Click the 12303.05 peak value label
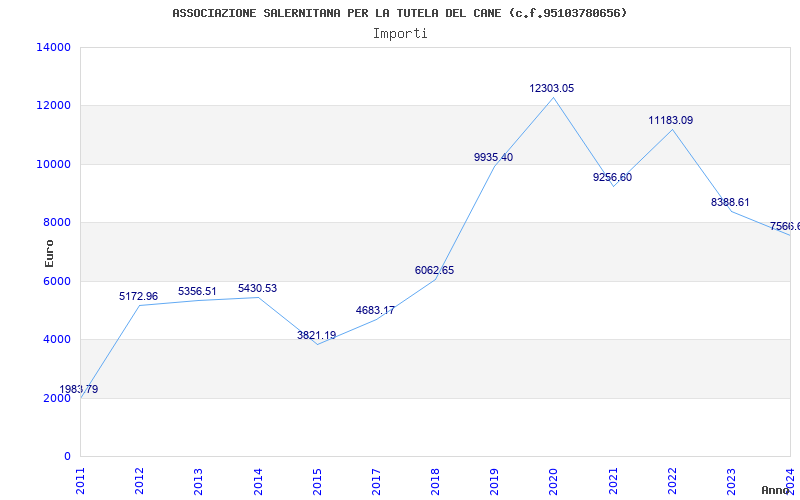The image size is (800, 500). (552, 89)
